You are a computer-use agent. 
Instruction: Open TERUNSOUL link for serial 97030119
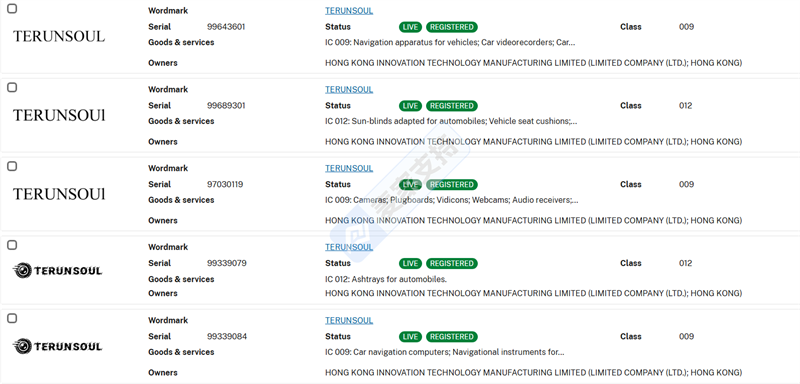click(349, 168)
